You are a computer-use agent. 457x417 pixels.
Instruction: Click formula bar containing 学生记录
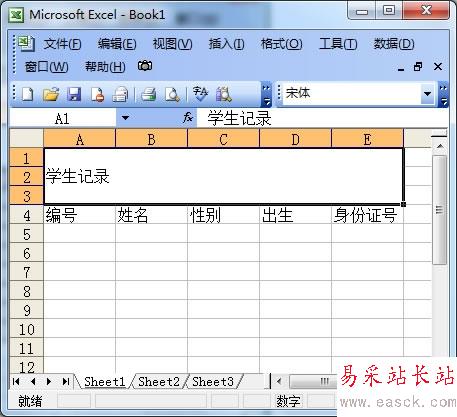pyautogui.click(x=322, y=118)
